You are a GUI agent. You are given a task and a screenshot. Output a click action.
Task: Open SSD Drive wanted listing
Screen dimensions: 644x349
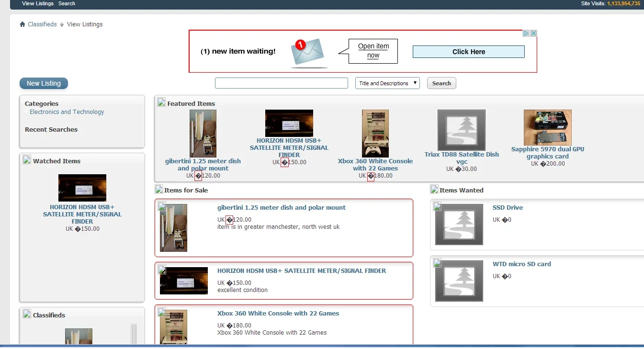[508, 208]
